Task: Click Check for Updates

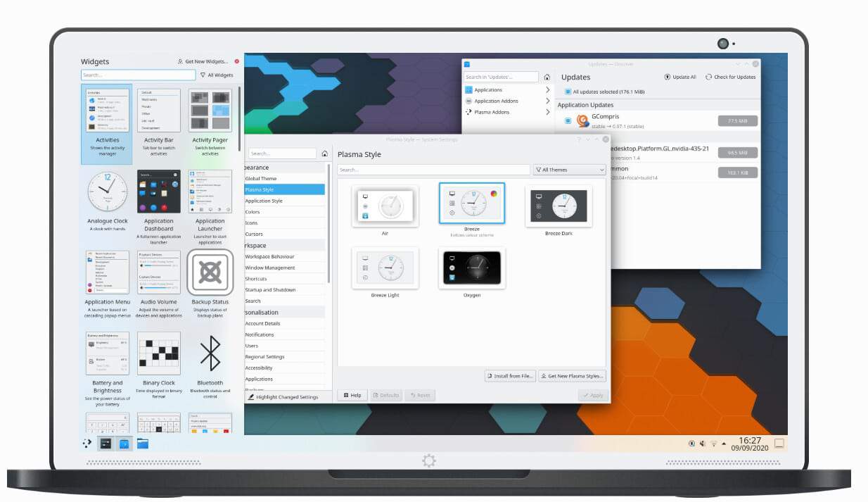Action: [x=731, y=77]
